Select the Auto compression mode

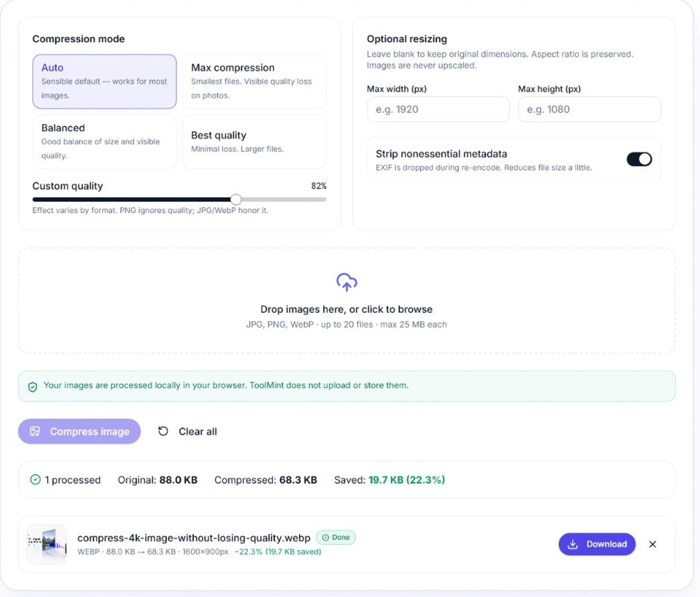pos(104,82)
